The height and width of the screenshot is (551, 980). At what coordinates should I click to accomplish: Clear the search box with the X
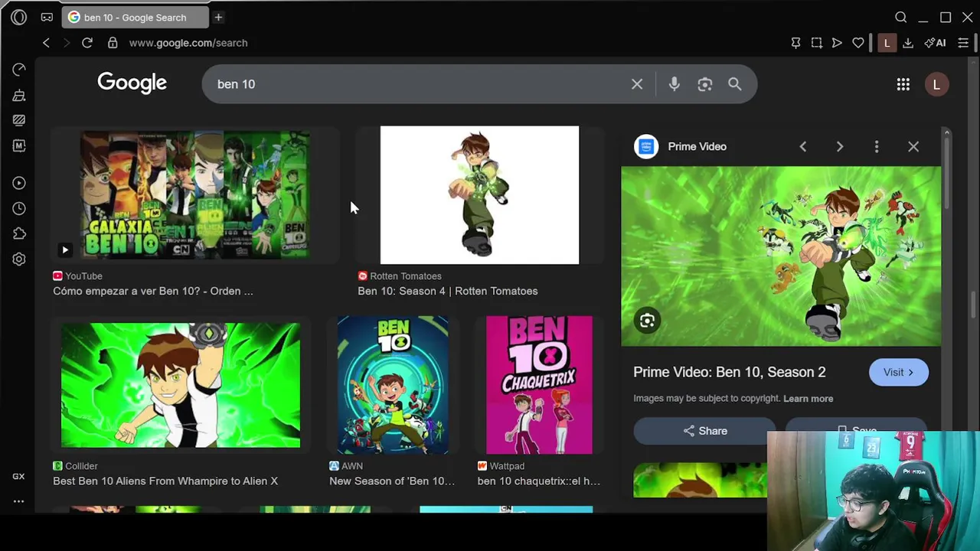tap(637, 84)
